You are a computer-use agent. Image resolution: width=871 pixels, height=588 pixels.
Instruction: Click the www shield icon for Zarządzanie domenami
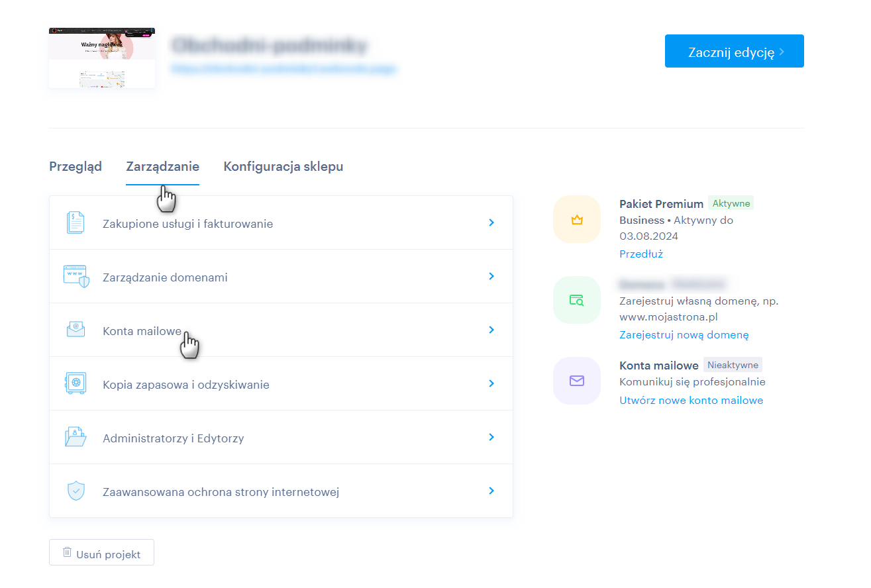76,276
